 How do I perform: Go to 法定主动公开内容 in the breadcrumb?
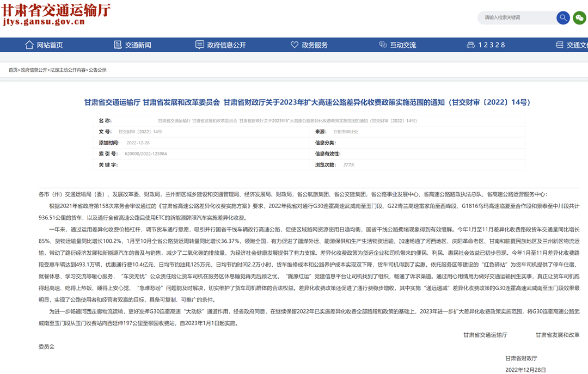tap(68, 70)
